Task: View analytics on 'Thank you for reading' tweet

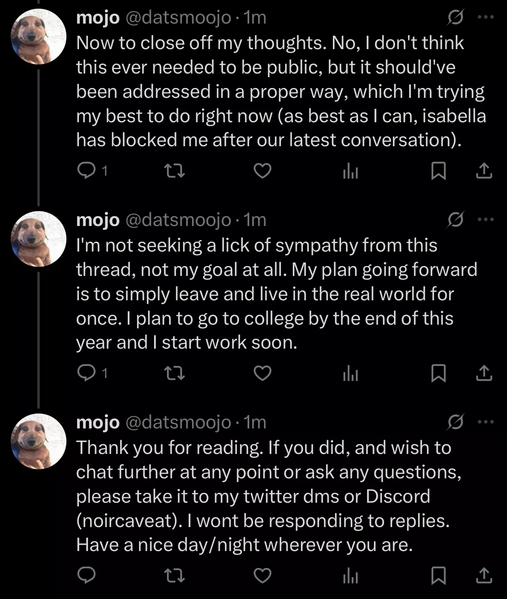Action: (x=351, y=576)
